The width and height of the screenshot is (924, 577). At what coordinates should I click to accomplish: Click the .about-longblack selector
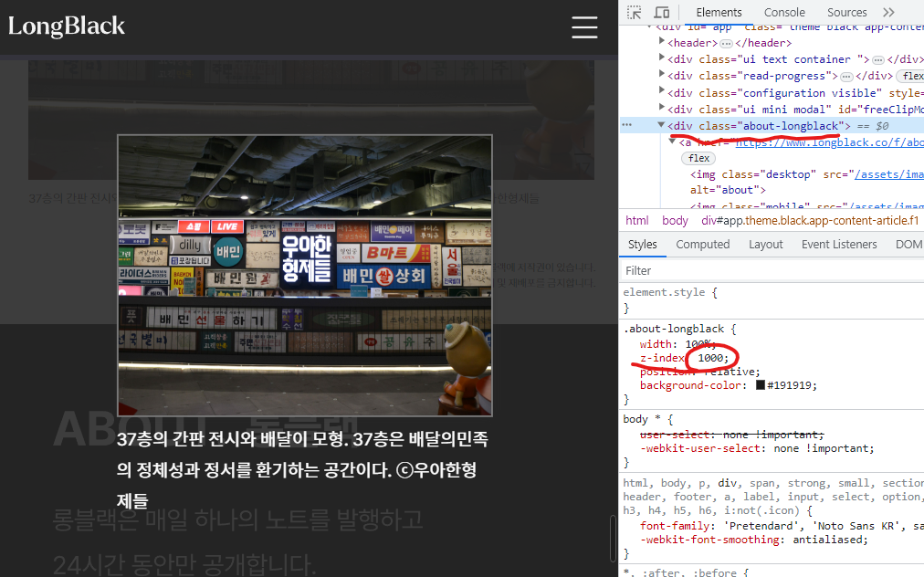(x=674, y=329)
